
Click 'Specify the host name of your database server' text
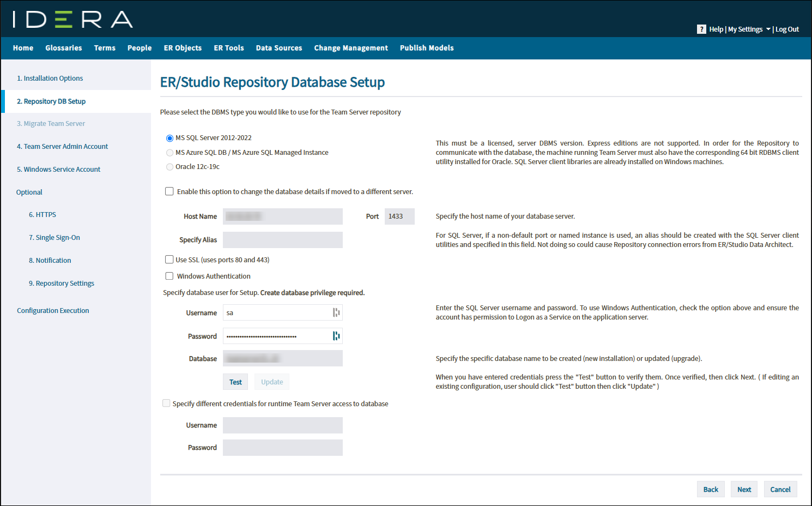point(505,216)
